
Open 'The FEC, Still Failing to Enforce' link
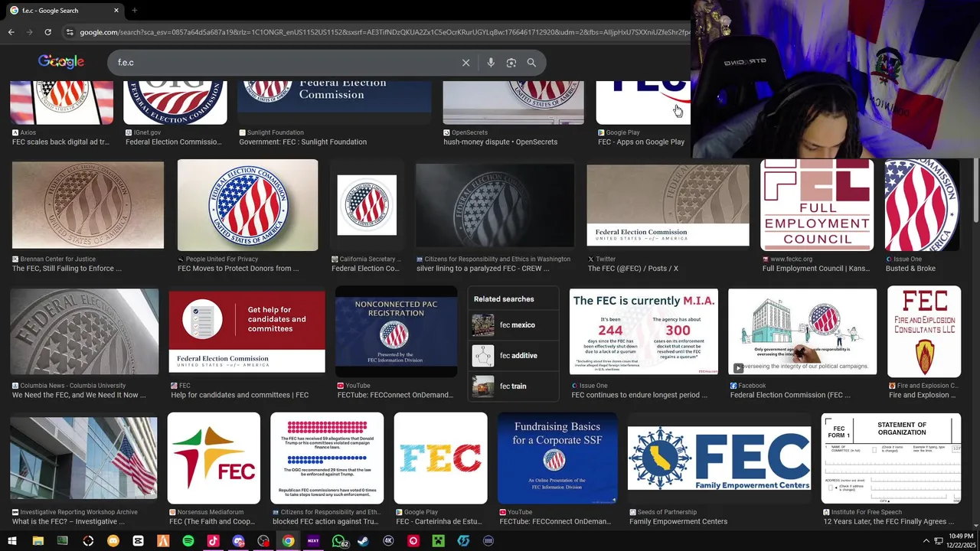67,269
